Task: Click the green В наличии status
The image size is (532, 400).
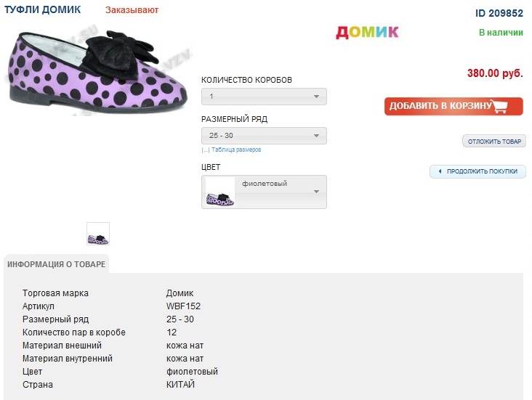Action: (x=501, y=33)
